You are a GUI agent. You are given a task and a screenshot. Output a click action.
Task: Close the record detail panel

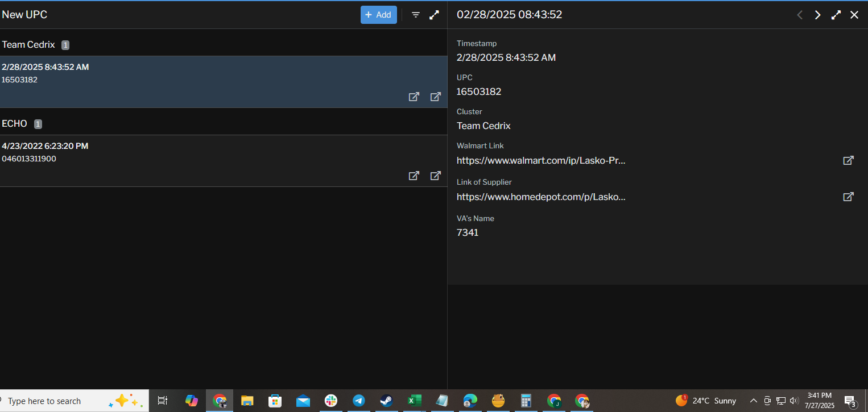click(x=854, y=15)
